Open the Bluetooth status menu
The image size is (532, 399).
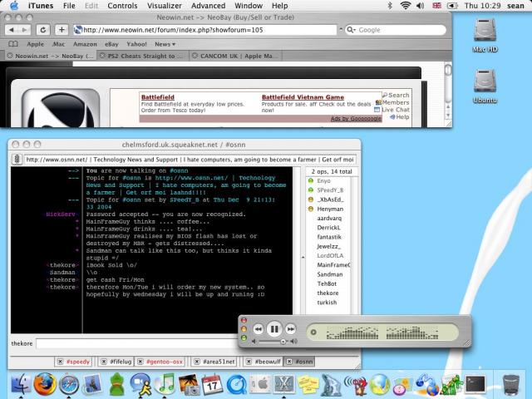(x=390, y=6)
